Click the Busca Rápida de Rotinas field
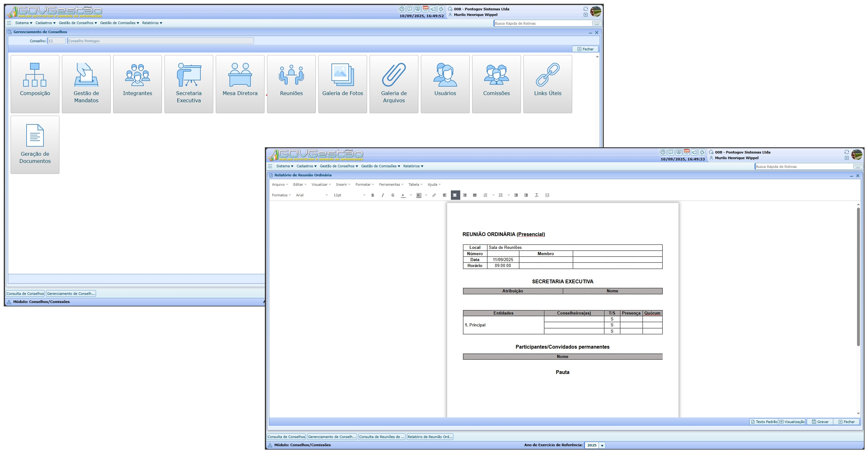The image size is (868, 454). [x=804, y=167]
